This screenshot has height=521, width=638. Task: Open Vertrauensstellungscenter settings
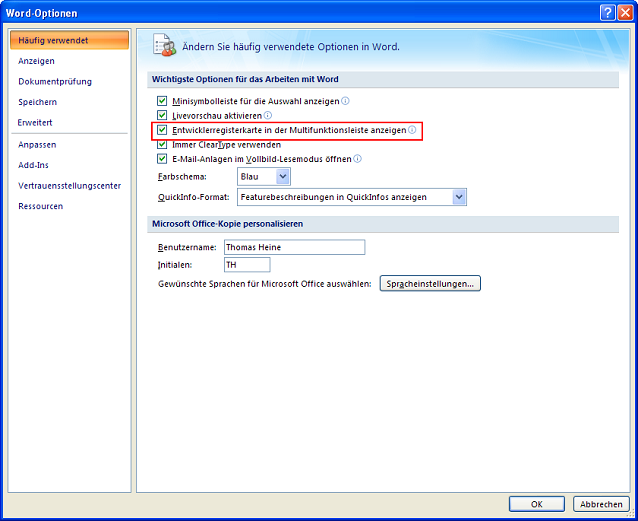coord(70,186)
